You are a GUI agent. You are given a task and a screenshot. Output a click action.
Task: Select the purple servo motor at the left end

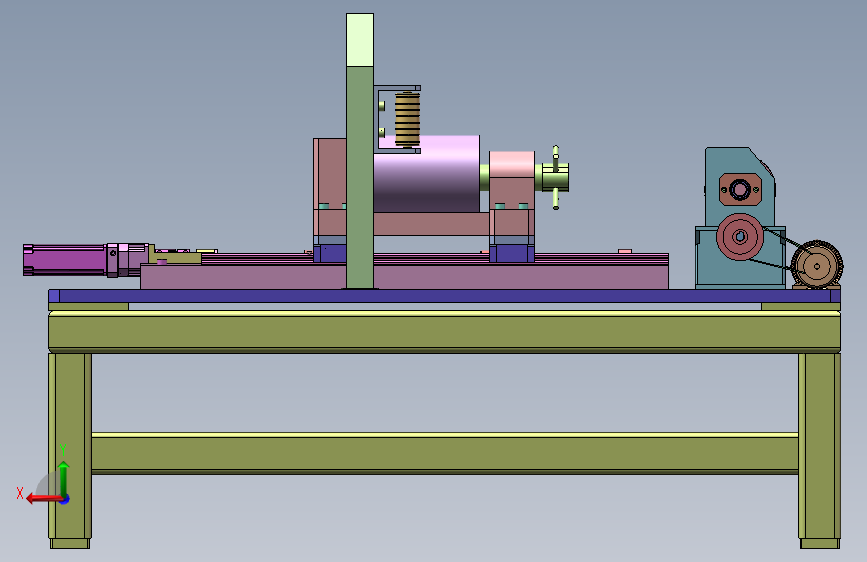tap(65, 259)
